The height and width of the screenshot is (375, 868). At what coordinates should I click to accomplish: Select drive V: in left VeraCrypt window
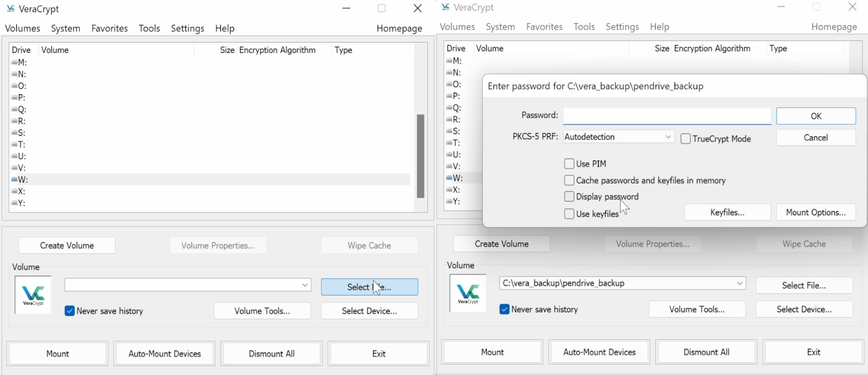pyautogui.click(x=19, y=168)
